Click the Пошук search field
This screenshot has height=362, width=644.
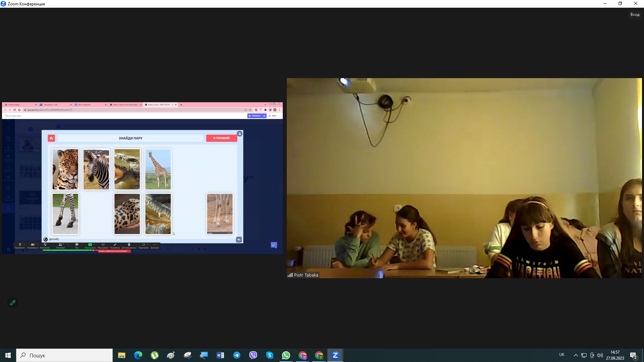click(64, 355)
